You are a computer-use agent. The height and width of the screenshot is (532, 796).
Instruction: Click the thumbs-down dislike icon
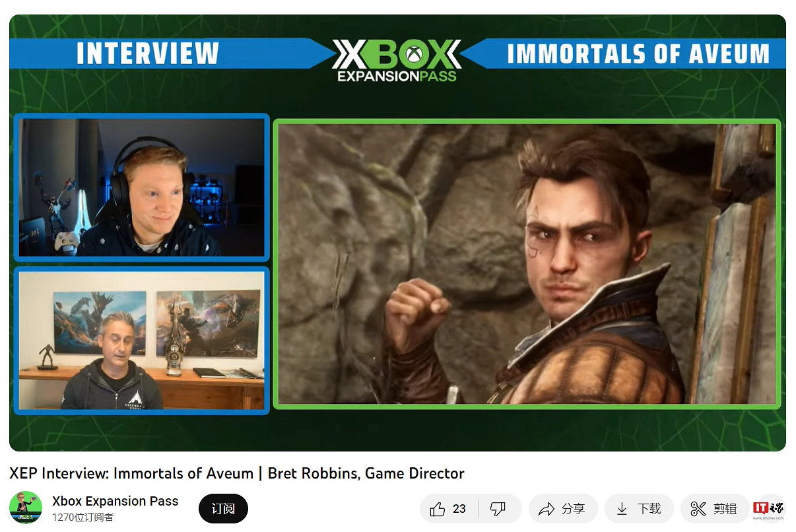498,509
